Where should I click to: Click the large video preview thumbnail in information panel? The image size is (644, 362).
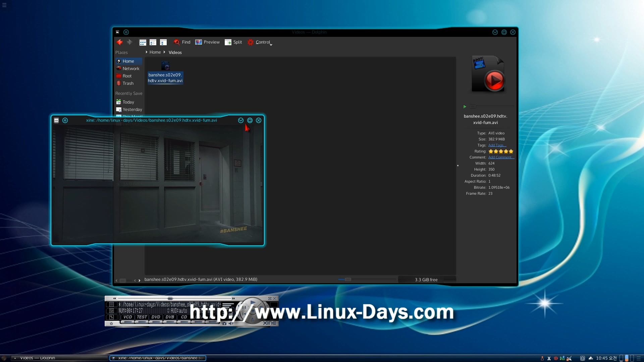(488, 74)
